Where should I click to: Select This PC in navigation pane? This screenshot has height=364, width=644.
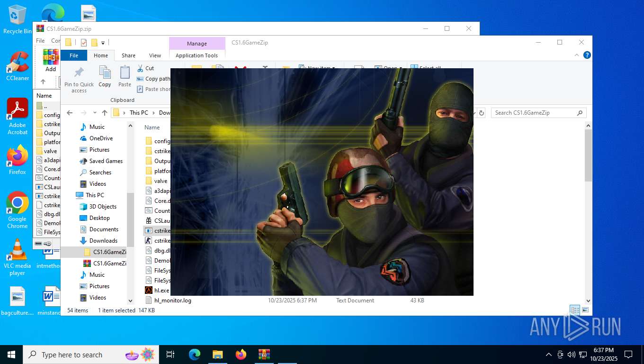94,195
